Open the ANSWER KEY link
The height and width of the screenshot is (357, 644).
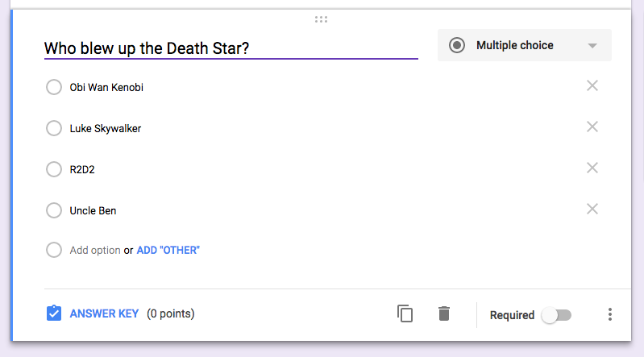104,313
